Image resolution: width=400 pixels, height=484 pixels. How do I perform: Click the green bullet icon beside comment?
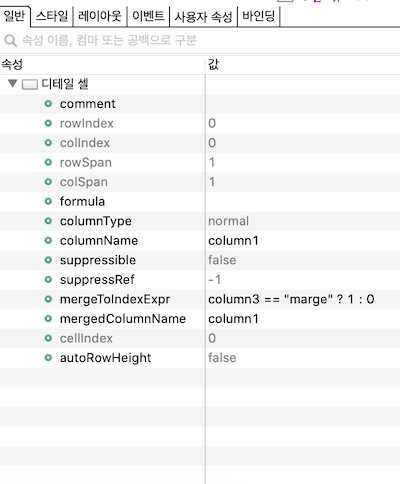(48, 104)
